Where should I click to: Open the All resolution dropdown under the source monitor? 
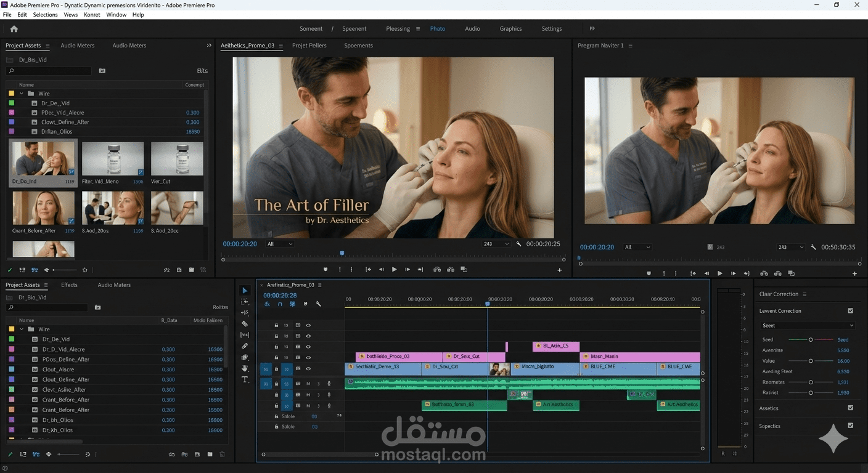pyautogui.click(x=279, y=244)
